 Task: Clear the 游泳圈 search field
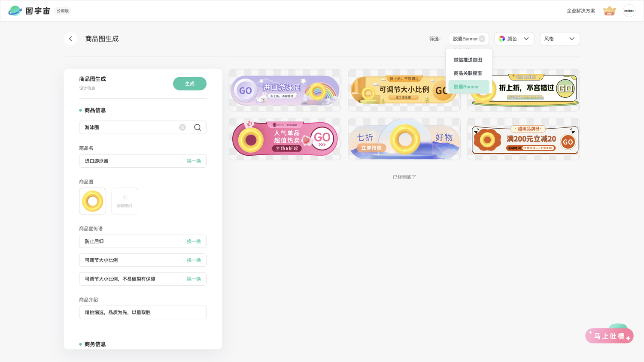[x=182, y=127]
